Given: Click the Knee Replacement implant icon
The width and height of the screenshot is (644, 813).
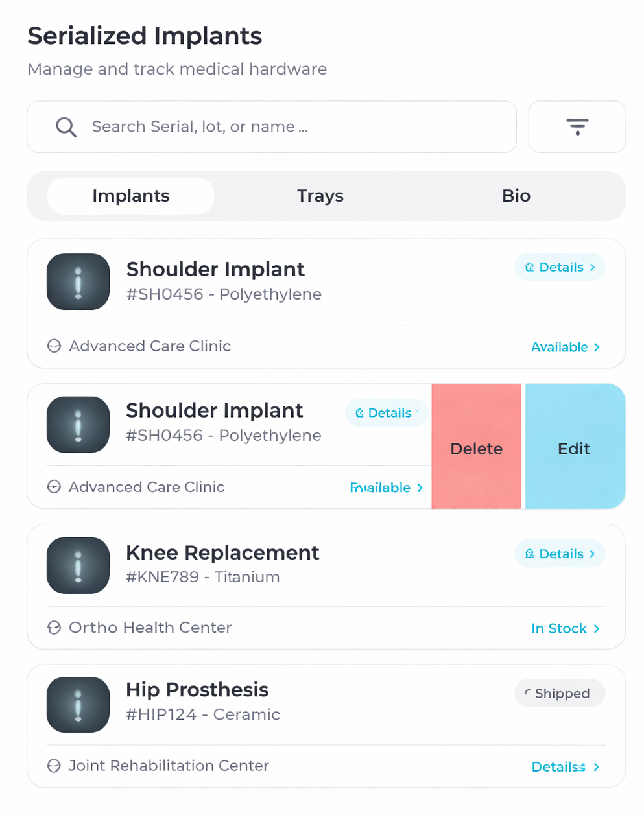Looking at the screenshot, I should pyautogui.click(x=78, y=565).
